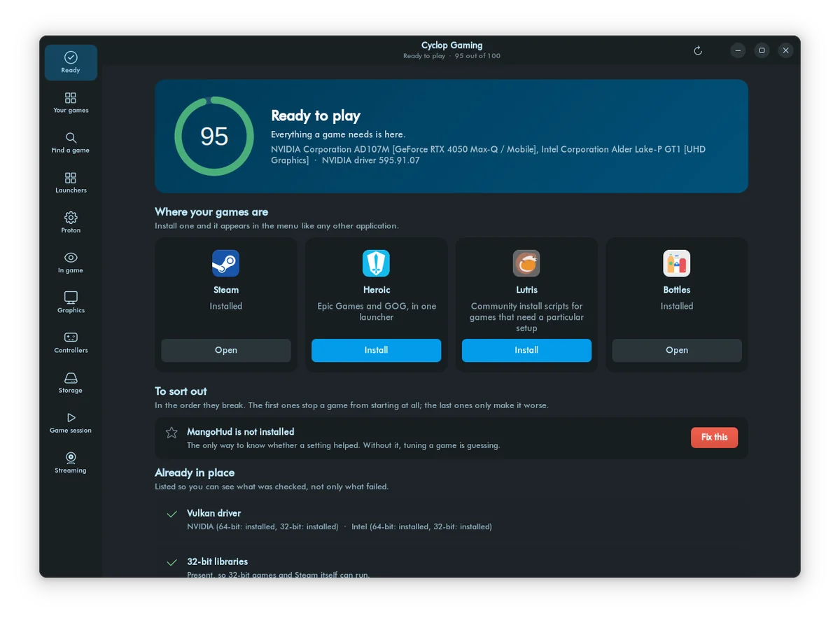Open the In game eye section
The height and width of the screenshot is (621, 840).
pyautogui.click(x=71, y=262)
